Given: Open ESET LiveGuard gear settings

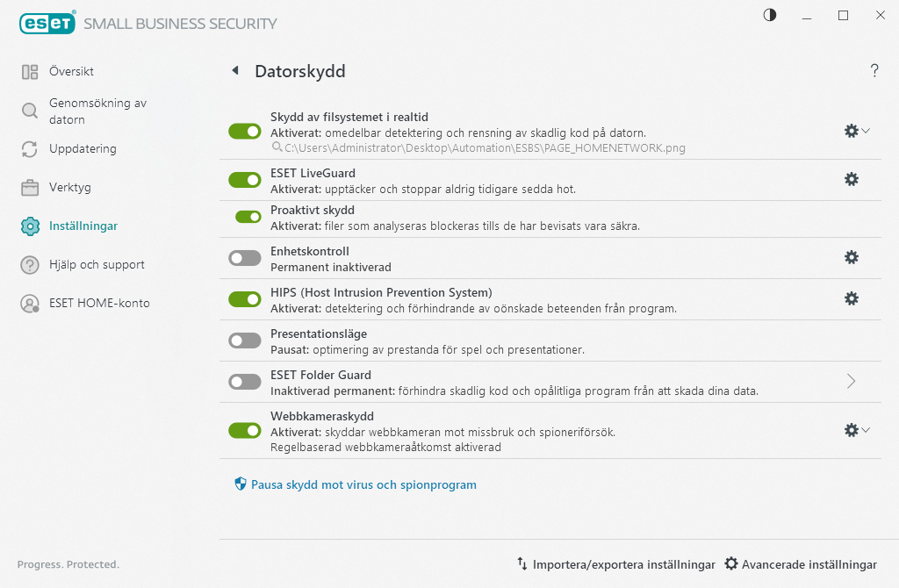Looking at the screenshot, I should [x=851, y=179].
